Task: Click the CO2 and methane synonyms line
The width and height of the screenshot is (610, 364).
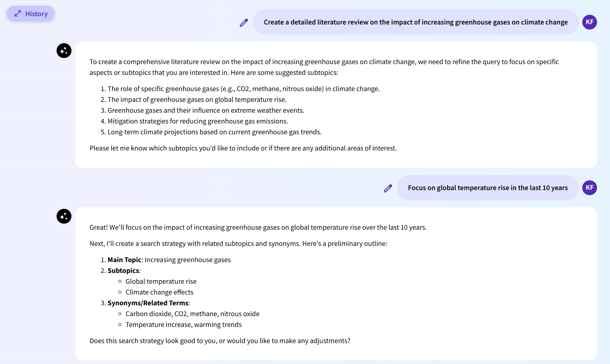Action: tap(192, 314)
